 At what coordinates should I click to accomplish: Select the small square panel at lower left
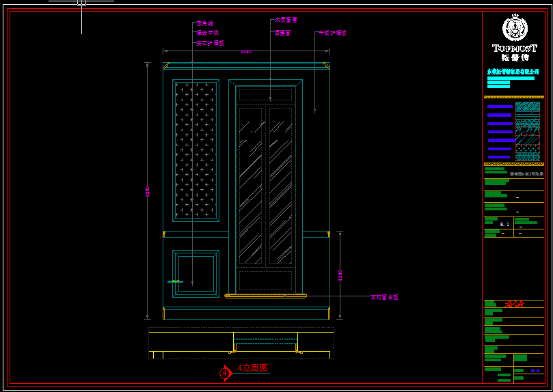[196, 273]
